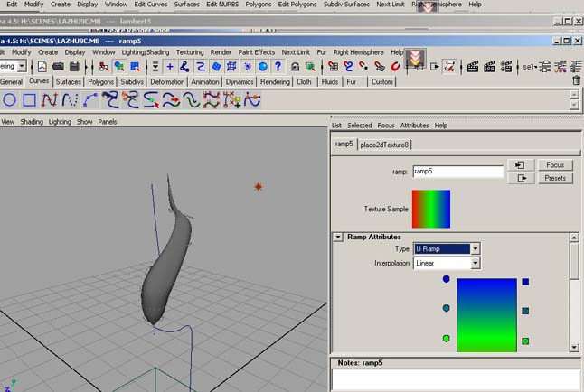The width and height of the screenshot is (584, 392).
Task: Click the red magnet make live icon
Action: tap(395, 67)
